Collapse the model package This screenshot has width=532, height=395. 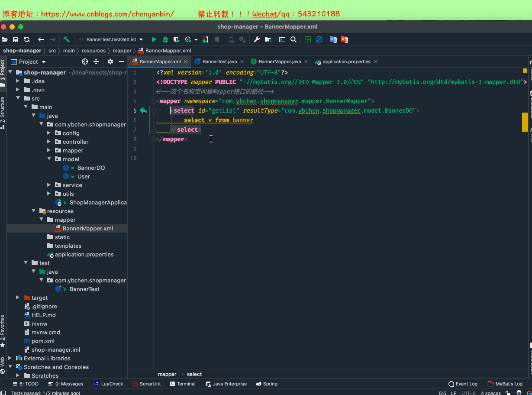[49, 159]
